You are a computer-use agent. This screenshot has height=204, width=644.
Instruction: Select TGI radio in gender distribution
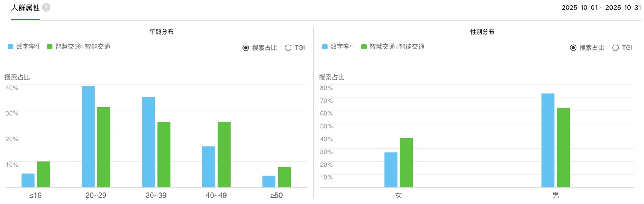tap(615, 48)
